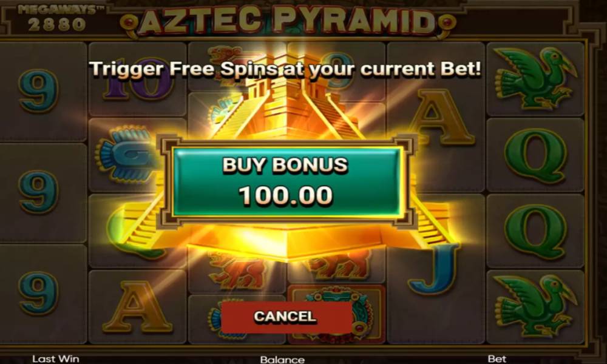Click the top teal 9 symbol on first reel

point(39,90)
